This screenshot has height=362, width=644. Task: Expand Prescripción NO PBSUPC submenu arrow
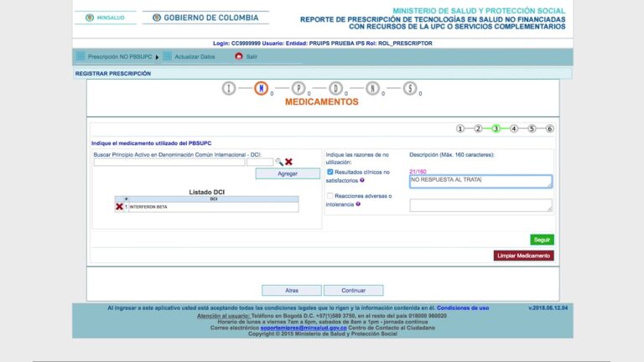pos(157,57)
